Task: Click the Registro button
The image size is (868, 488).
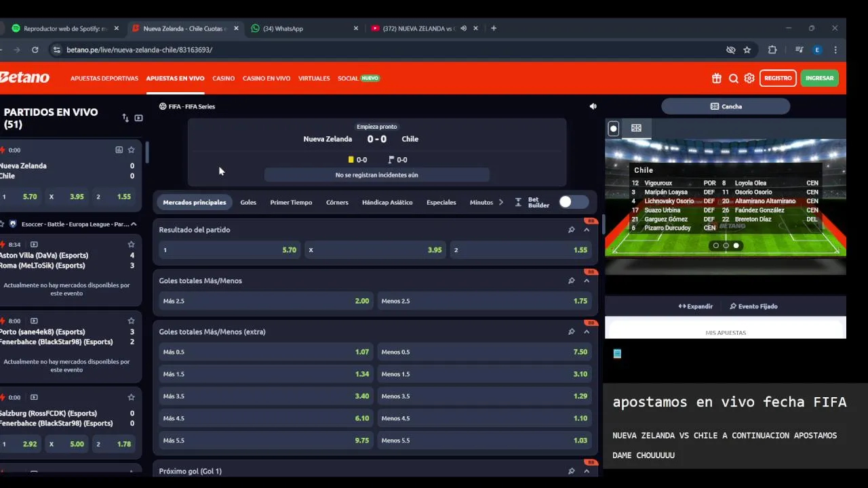Action: pyautogui.click(x=778, y=78)
